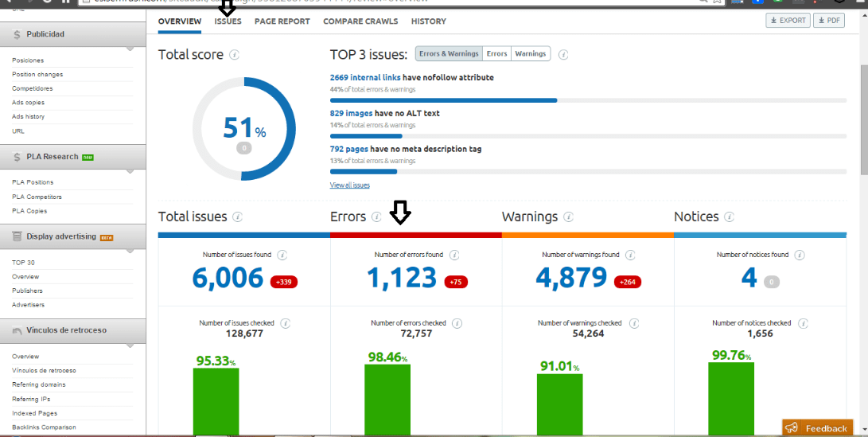Click info icon next to Total issues heading
The image size is (868, 437).
[237, 217]
